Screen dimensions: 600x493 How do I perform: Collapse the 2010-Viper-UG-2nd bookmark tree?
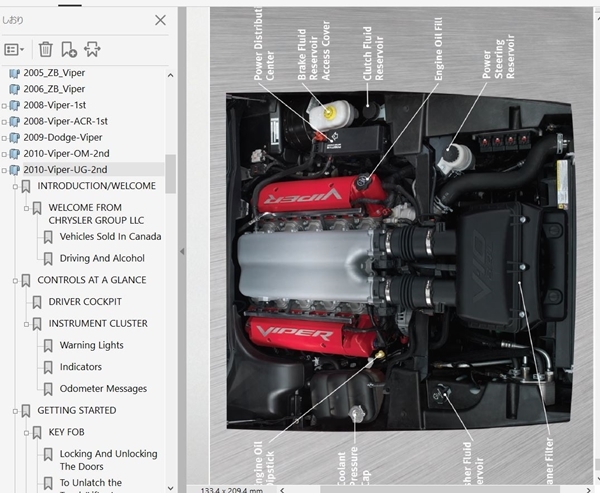point(4,170)
